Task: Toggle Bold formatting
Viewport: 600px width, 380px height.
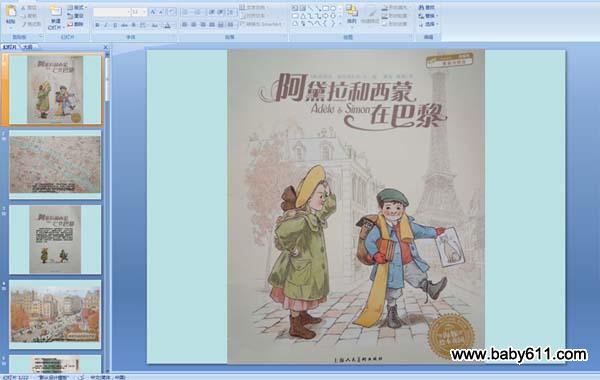Action: 98,25
